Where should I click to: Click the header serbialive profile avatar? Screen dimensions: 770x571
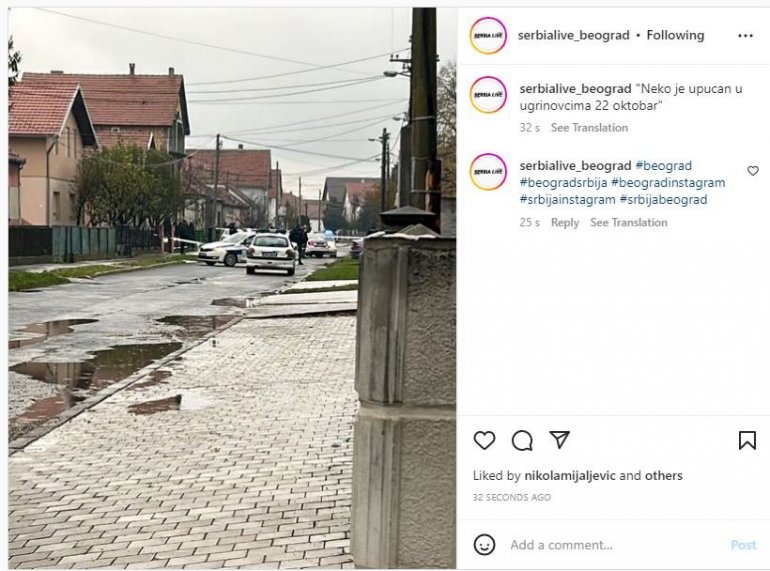click(x=488, y=35)
